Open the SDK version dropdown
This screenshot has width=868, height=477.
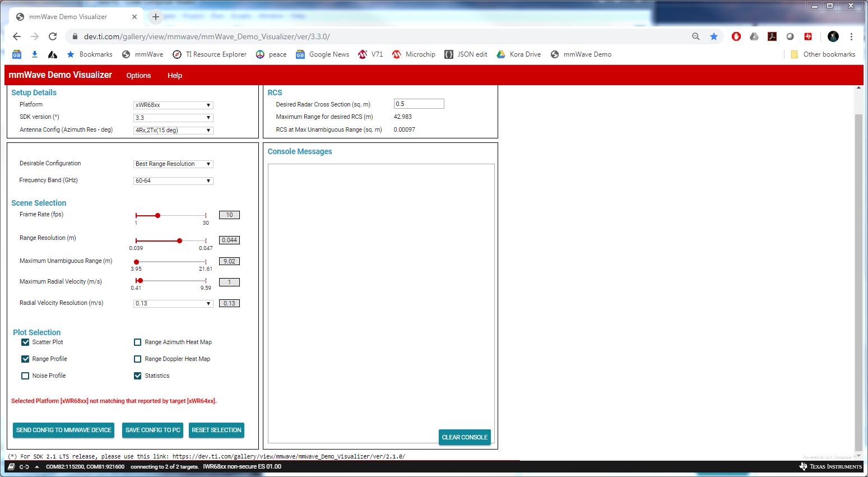tap(173, 118)
